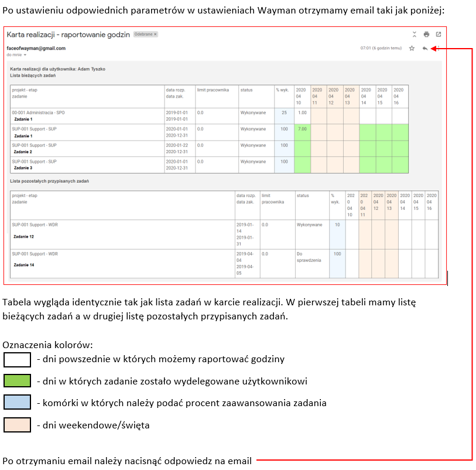Click the reply arrow icon in the email
Image resolution: width=476 pixels, height=470 pixels.
(x=425, y=48)
